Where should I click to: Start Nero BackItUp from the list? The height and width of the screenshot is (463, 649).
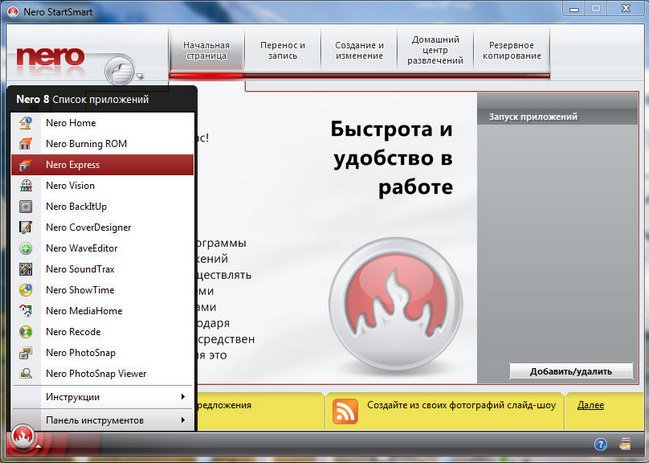[103, 206]
